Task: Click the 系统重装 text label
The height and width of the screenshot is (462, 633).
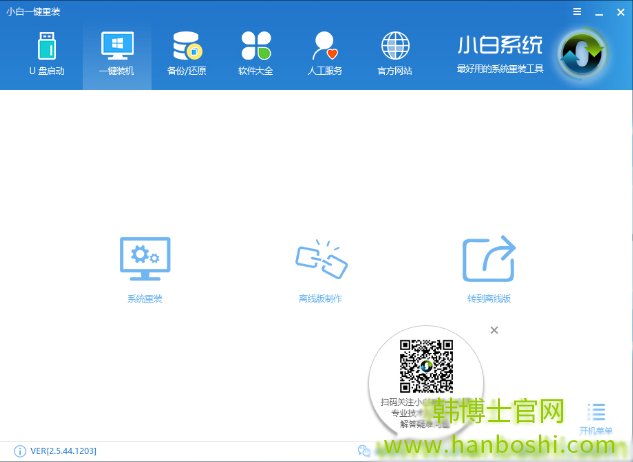Action: (144, 299)
